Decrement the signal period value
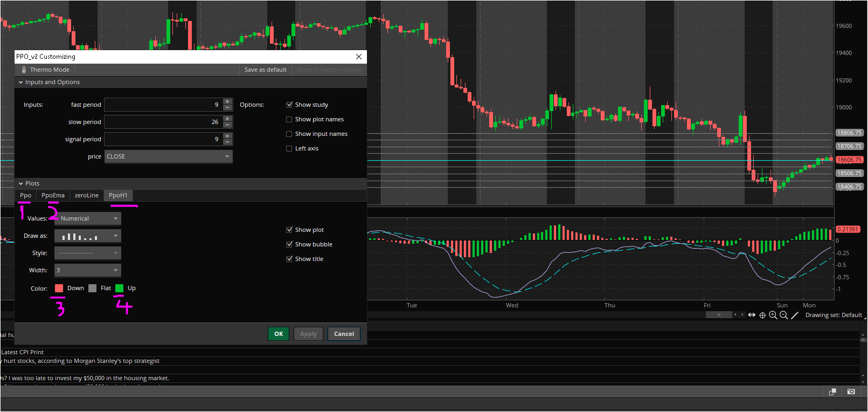 (227, 142)
